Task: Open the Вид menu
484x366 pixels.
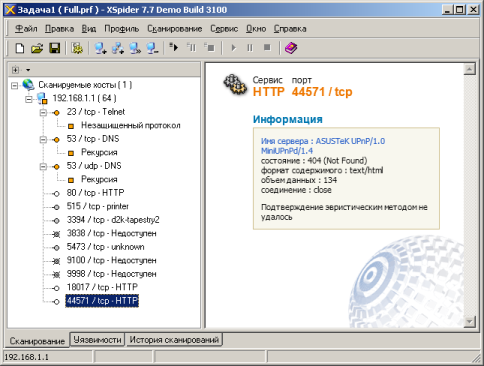Action: tap(89, 29)
